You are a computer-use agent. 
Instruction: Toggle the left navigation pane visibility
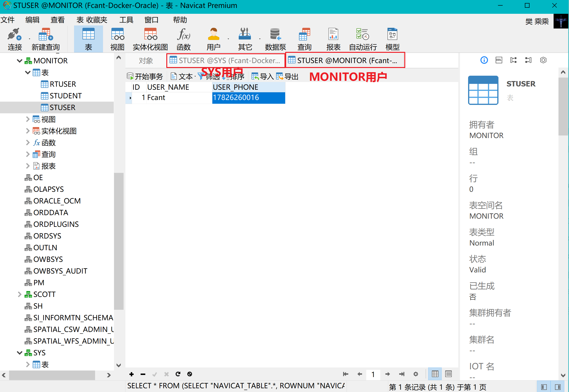pyautogui.click(x=544, y=387)
